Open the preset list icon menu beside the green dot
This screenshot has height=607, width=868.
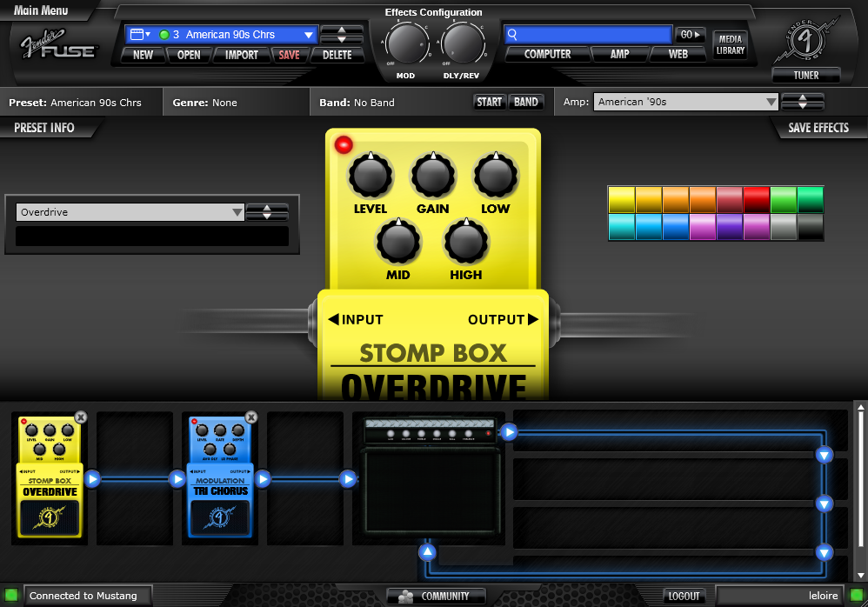pyautogui.click(x=140, y=34)
